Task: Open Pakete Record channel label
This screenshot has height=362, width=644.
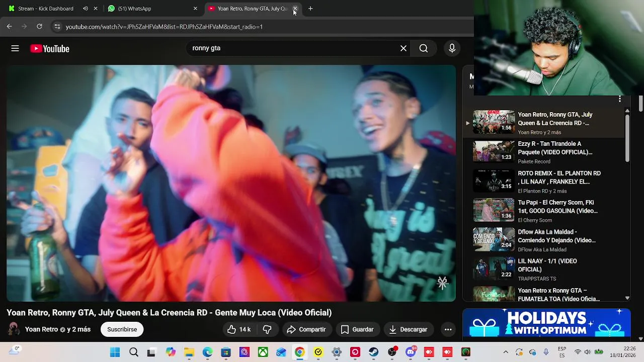Action: click(534, 161)
